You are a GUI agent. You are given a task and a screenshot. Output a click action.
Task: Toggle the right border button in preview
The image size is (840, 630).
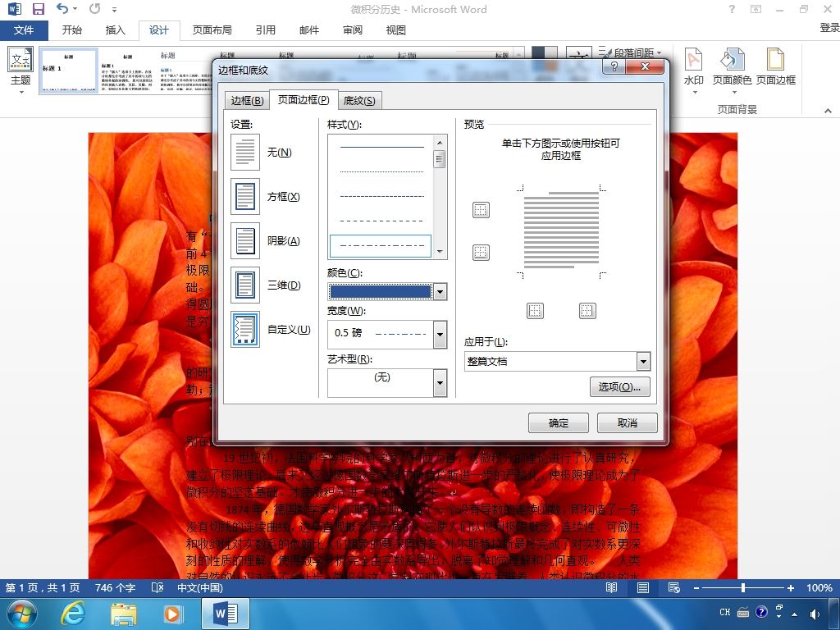(587, 311)
